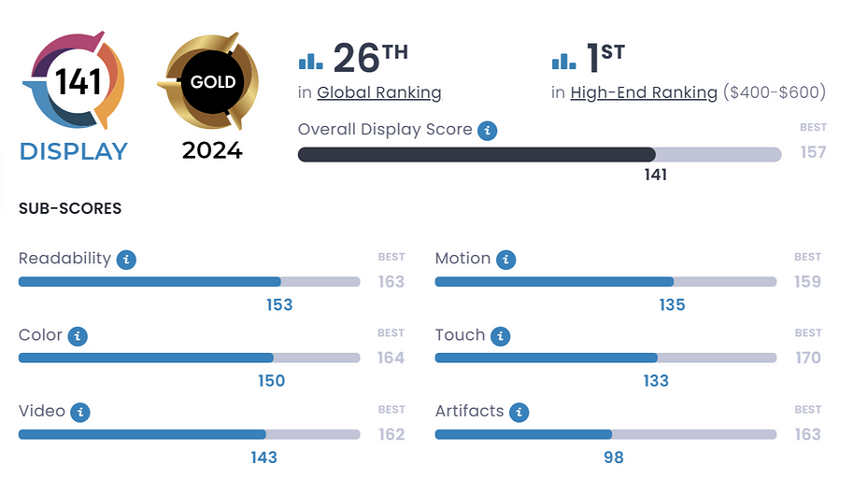
Task: Click the Color score bar
Action: [189, 358]
